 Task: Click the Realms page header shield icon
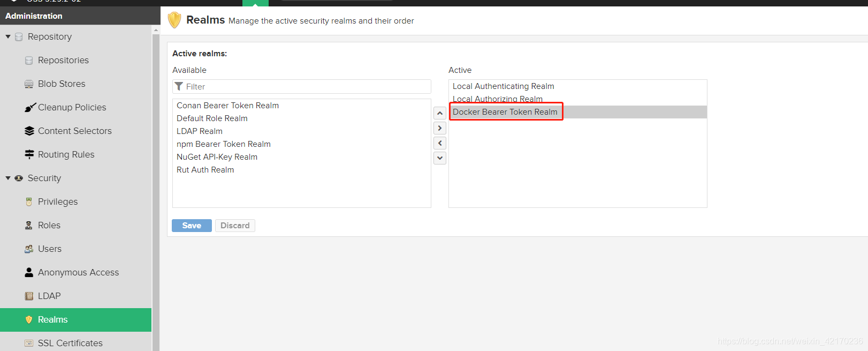tap(174, 20)
